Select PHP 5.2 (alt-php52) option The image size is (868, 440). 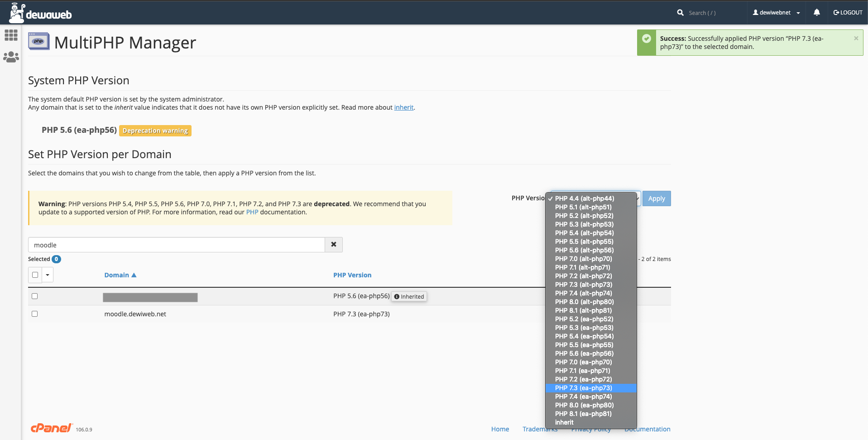[591, 216]
